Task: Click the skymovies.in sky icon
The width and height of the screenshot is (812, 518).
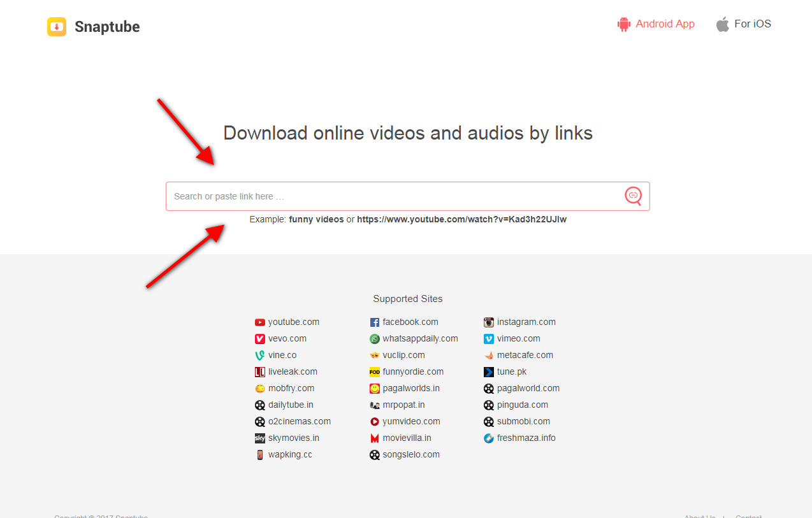Action: (x=260, y=438)
